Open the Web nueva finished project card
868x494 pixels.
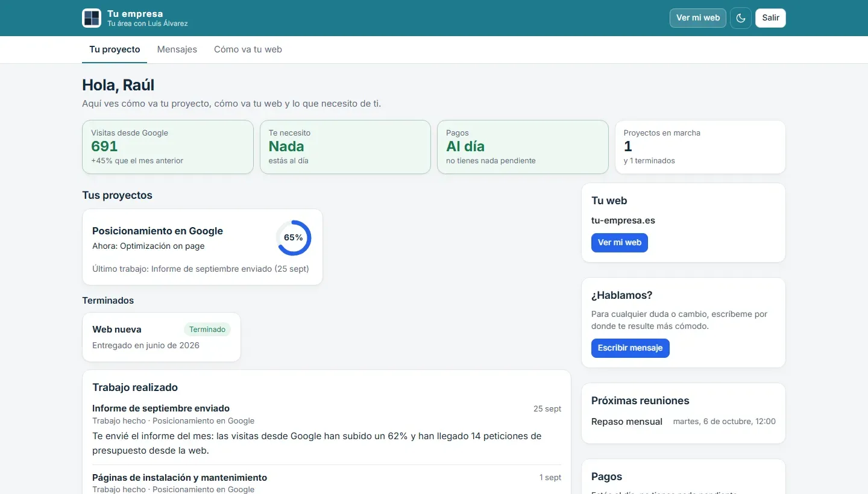tap(162, 337)
